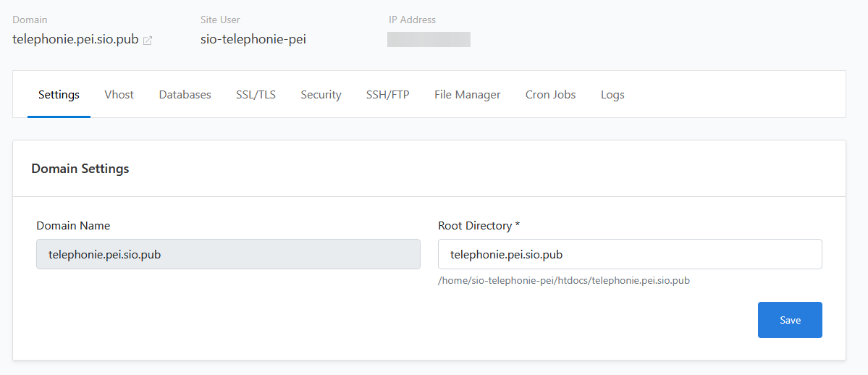Focus the Root Directory input field

coord(629,254)
